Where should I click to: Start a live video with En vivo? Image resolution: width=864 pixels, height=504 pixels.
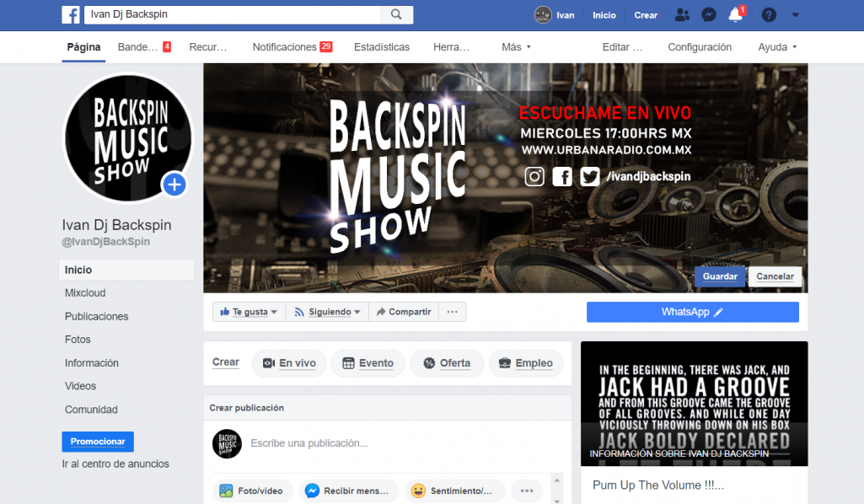pyautogui.click(x=289, y=363)
